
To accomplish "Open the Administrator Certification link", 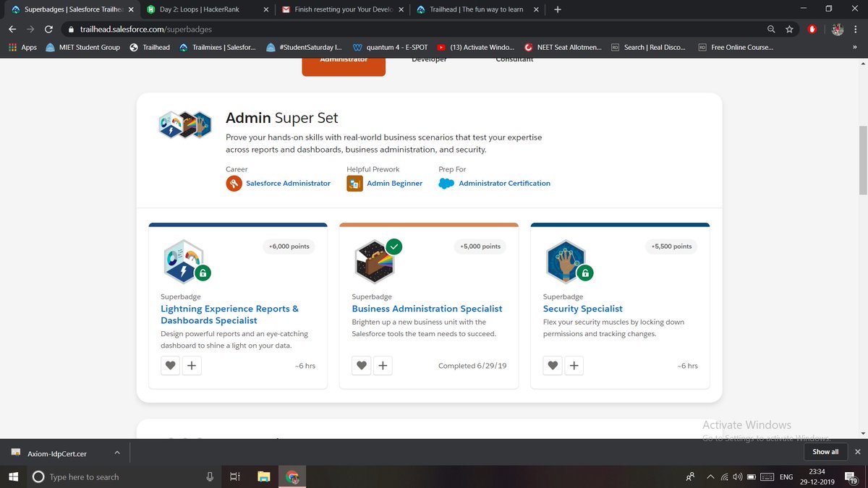I will pyautogui.click(x=504, y=184).
